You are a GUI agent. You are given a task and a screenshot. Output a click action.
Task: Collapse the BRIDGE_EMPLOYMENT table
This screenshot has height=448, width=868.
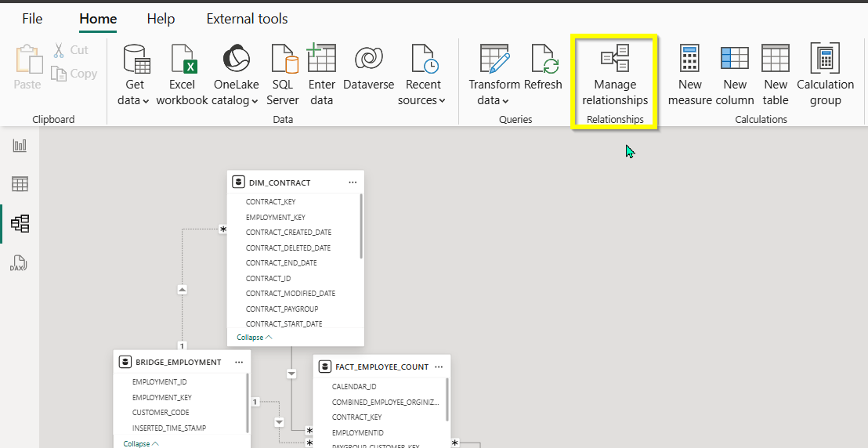(141, 443)
